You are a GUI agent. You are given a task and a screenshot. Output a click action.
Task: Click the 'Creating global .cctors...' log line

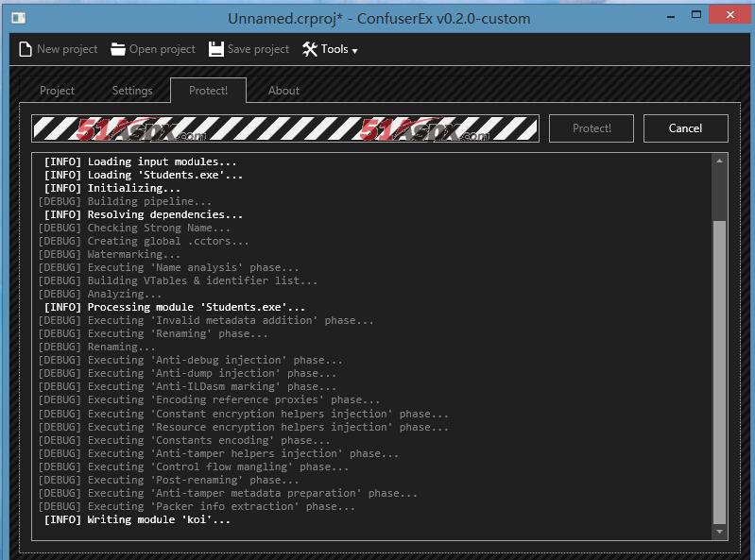point(144,241)
